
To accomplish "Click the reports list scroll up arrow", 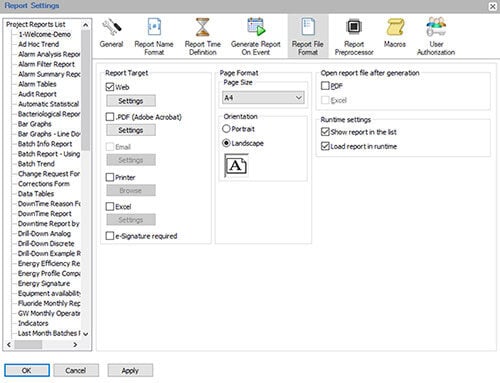I will [x=86, y=25].
